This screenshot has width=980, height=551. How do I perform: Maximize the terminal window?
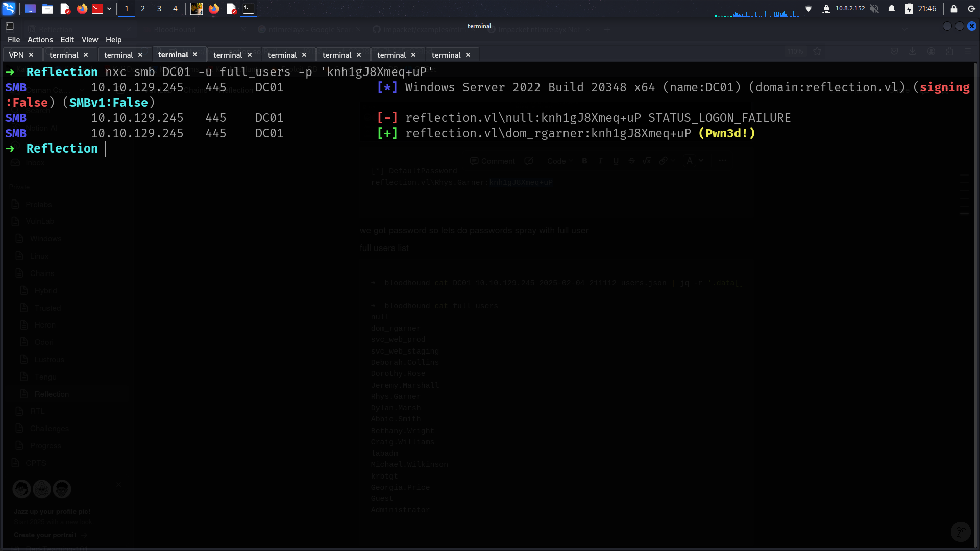click(x=960, y=26)
